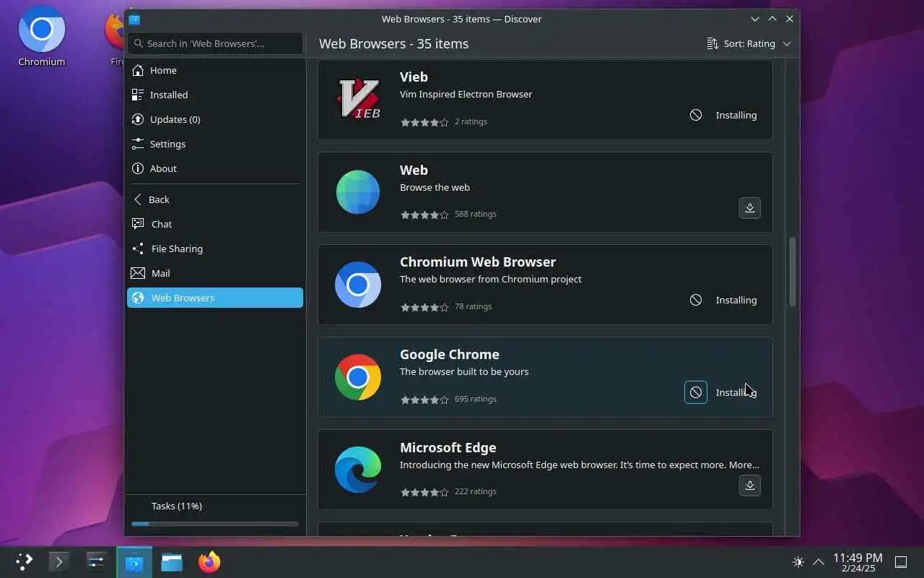Open Discover Settings page
Viewport: 924px width, 578px height.
215,144
